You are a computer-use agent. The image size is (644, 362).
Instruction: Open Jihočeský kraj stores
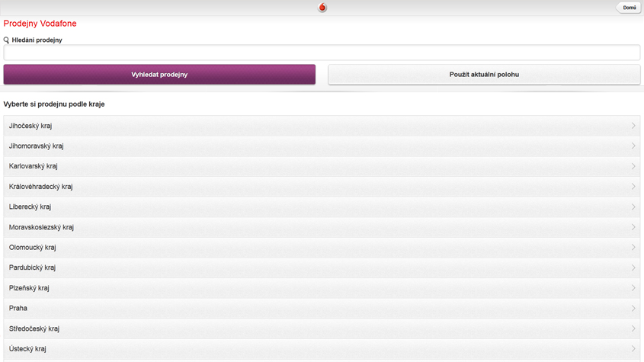(322, 126)
